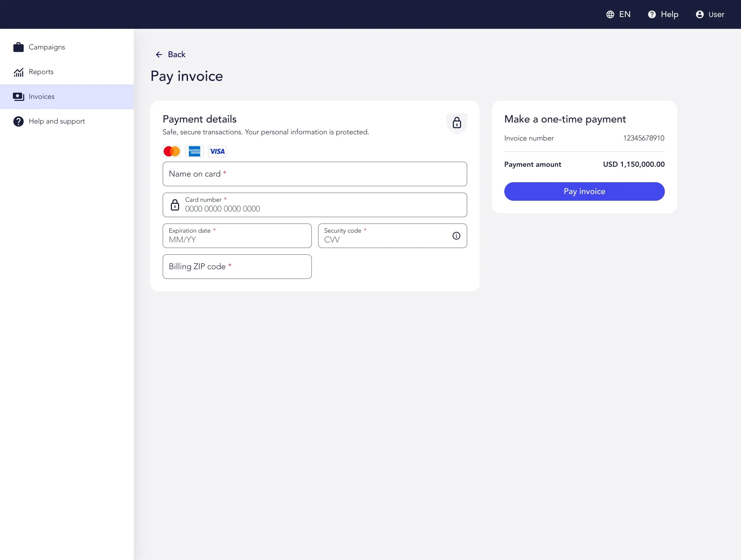Go to Campaigns in the sidebar
The width and height of the screenshot is (741, 560).
[x=67, y=47]
